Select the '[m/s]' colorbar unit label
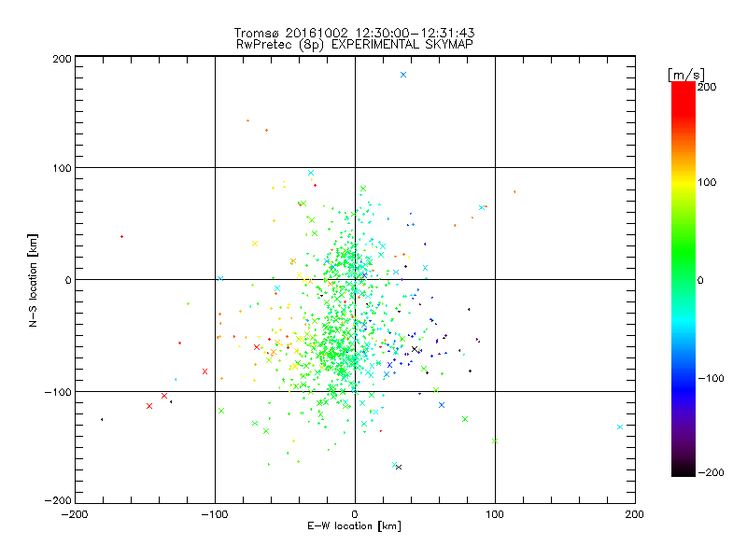This screenshot has height=560, width=747. point(685,75)
